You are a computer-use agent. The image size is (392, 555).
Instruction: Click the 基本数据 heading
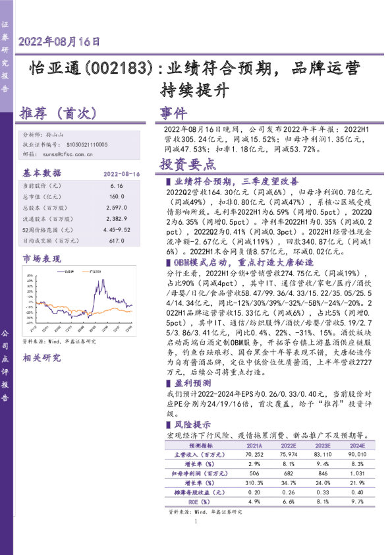coord(42,173)
